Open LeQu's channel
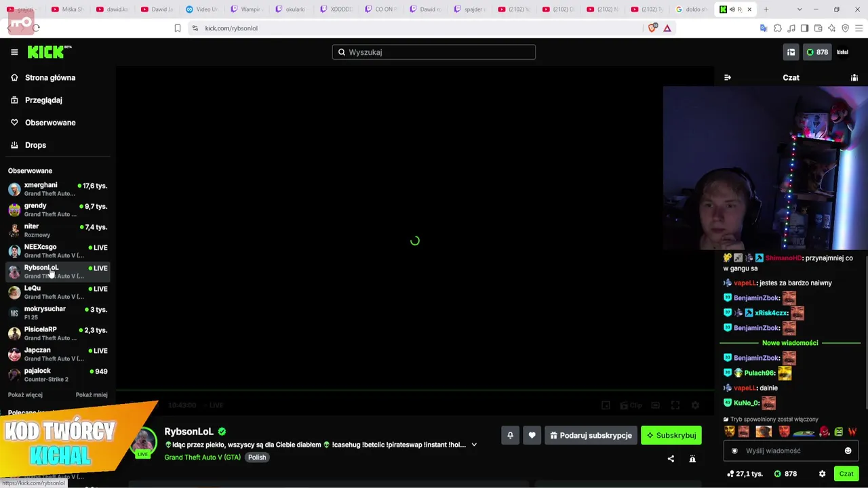The image size is (868, 488). [58, 292]
